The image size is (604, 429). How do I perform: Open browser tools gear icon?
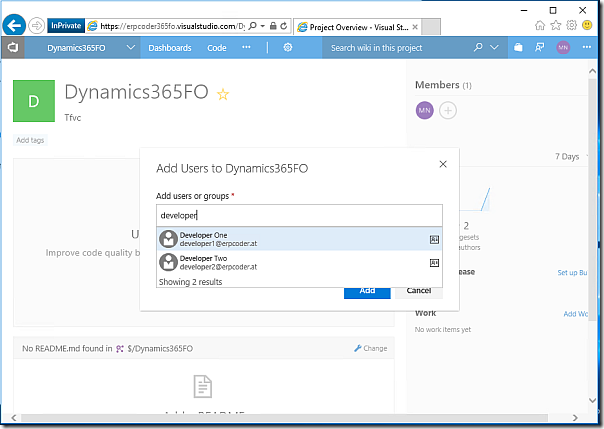click(x=572, y=25)
